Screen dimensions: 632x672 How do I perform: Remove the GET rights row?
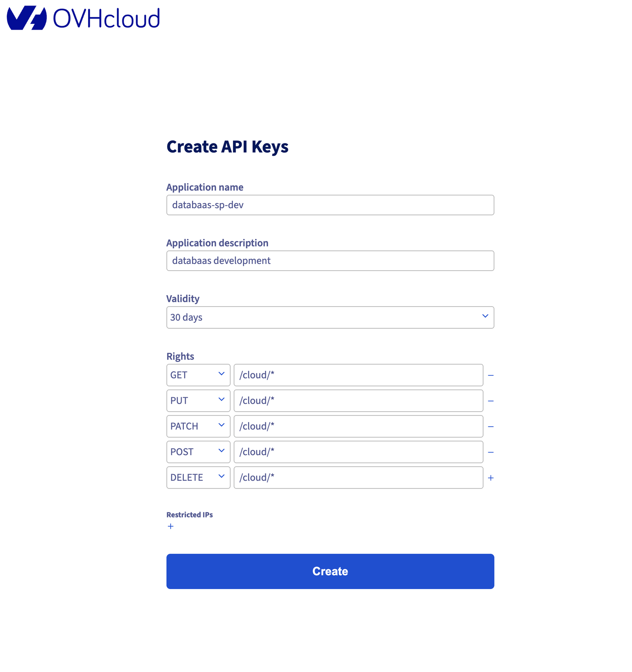(x=491, y=375)
